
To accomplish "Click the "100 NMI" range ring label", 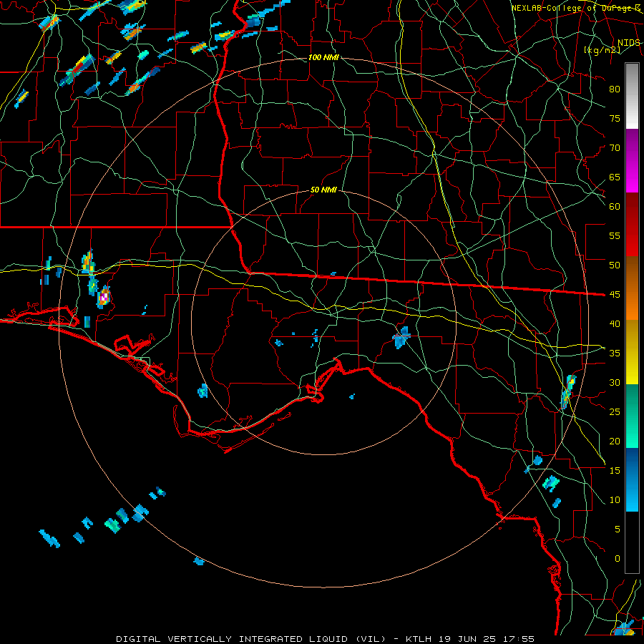I will pos(323,57).
